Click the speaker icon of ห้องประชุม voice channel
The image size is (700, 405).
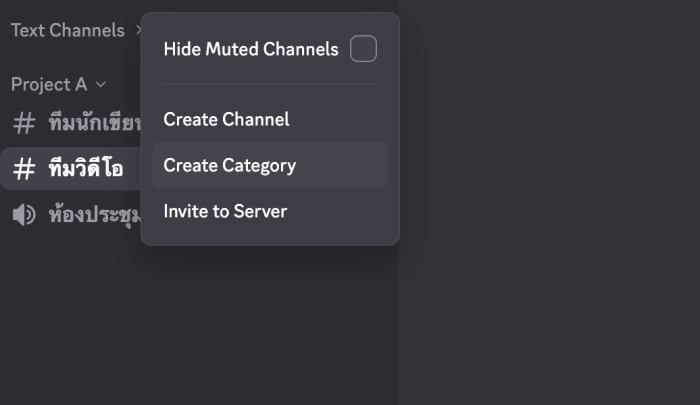[24, 215]
